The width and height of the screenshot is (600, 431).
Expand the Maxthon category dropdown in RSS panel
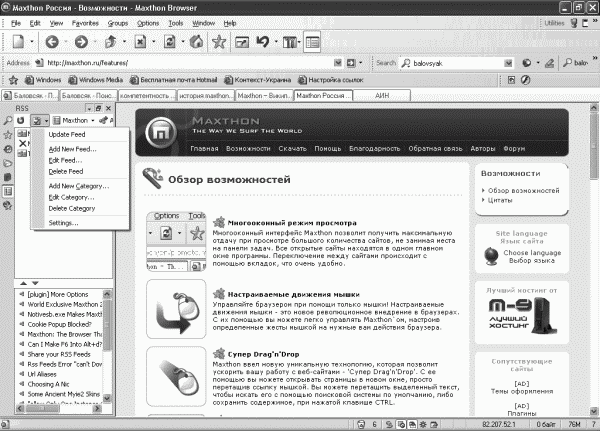[91, 120]
